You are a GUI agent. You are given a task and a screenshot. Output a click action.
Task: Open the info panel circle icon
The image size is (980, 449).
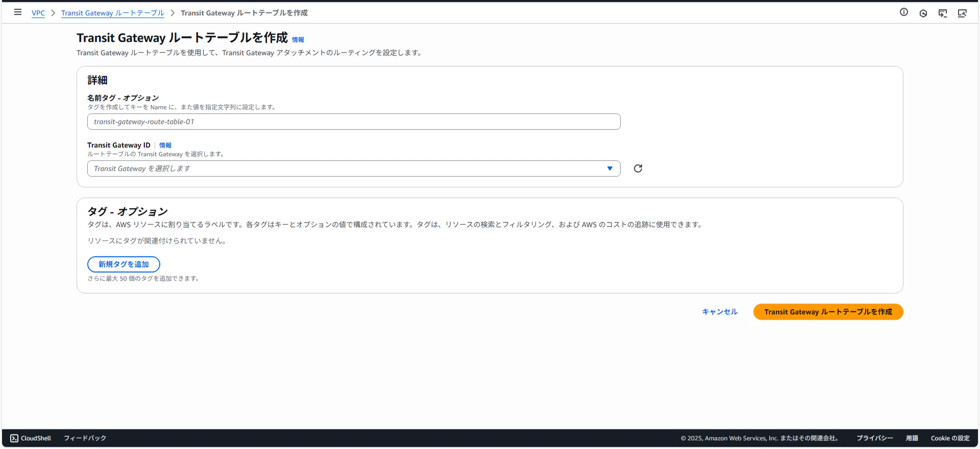coord(904,12)
